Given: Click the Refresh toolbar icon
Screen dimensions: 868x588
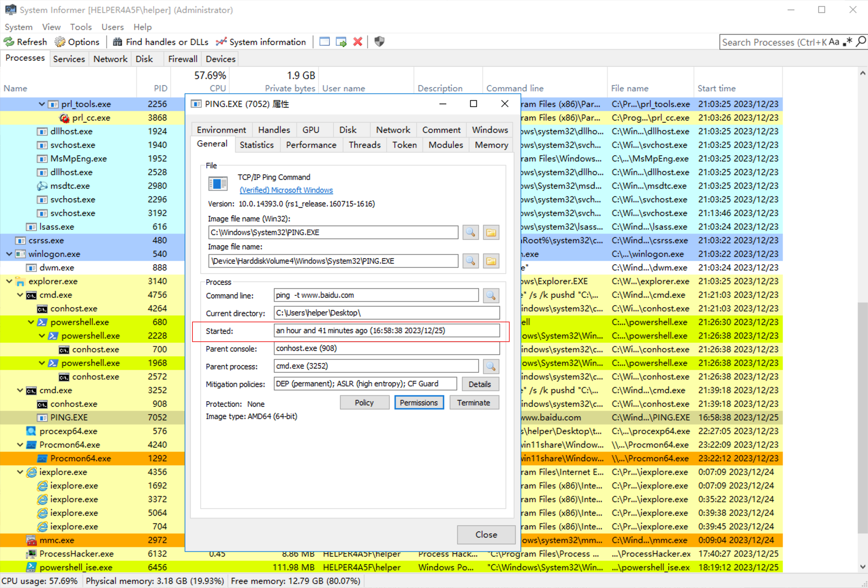Looking at the screenshot, I should (x=9, y=42).
